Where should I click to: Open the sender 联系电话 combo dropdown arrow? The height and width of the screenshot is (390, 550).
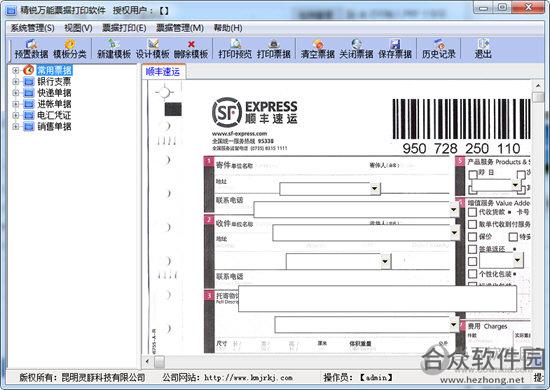coord(454,210)
